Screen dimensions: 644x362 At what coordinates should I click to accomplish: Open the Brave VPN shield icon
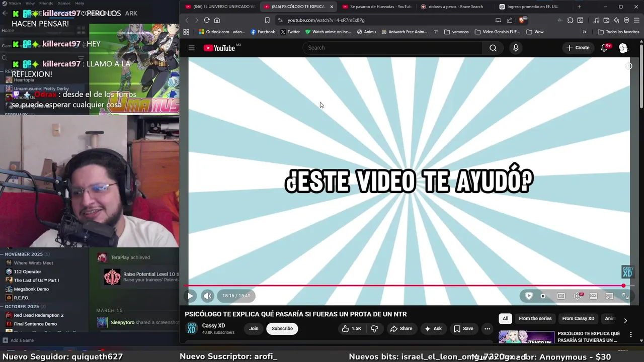tap(626, 20)
